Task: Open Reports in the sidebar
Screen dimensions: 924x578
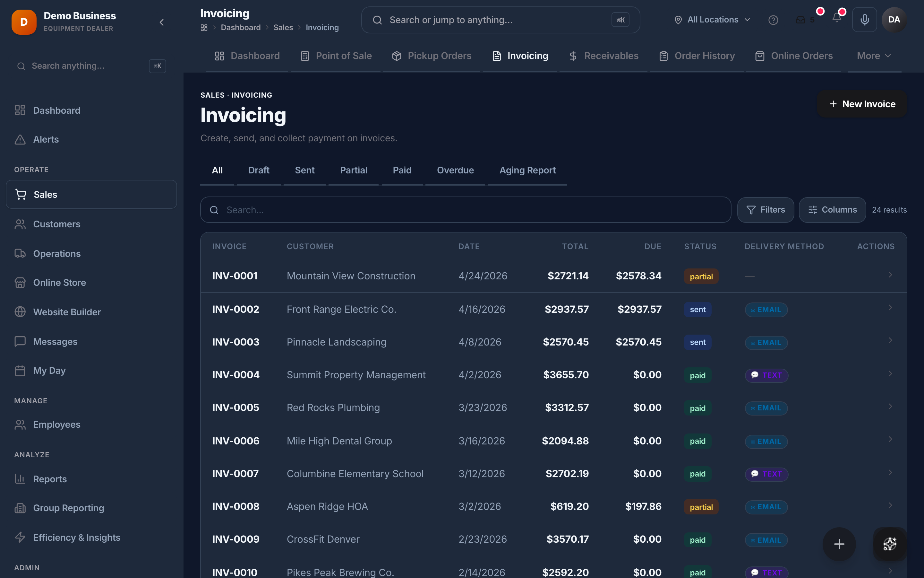Action: pyautogui.click(x=91, y=478)
